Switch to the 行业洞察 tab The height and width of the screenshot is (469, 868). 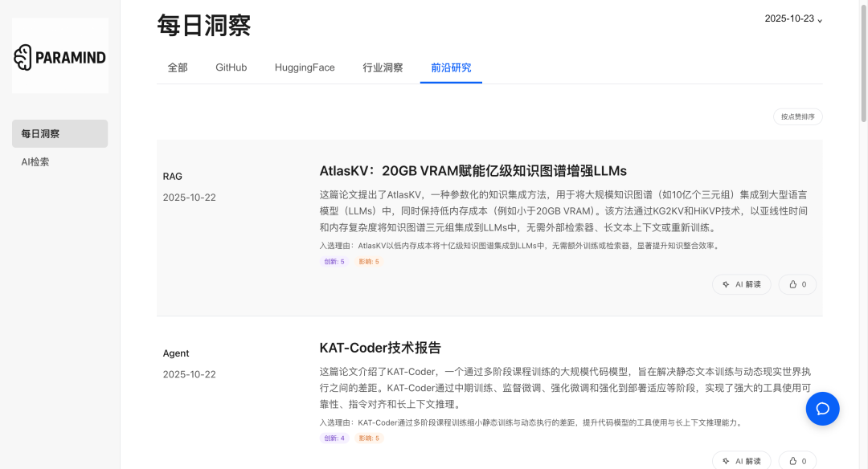coord(383,67)
